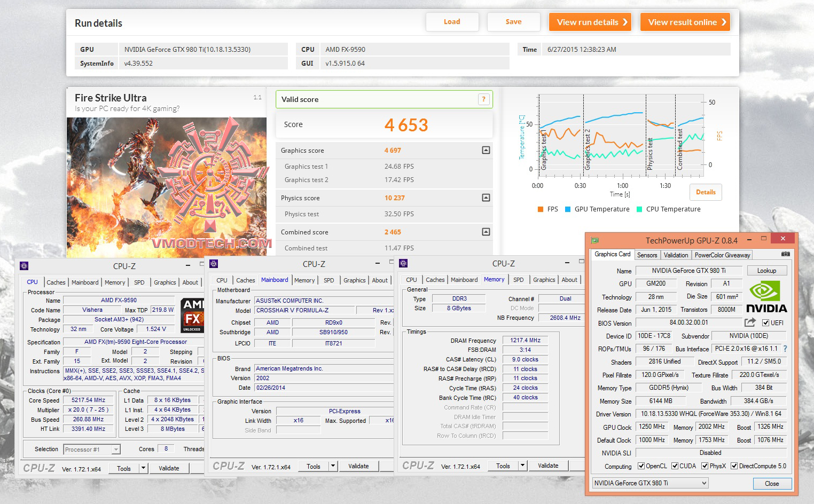This screenshot has width=814, height=504.
Task: Open Tools dropdown arrow in first CPU-Z
Action: 143,468
